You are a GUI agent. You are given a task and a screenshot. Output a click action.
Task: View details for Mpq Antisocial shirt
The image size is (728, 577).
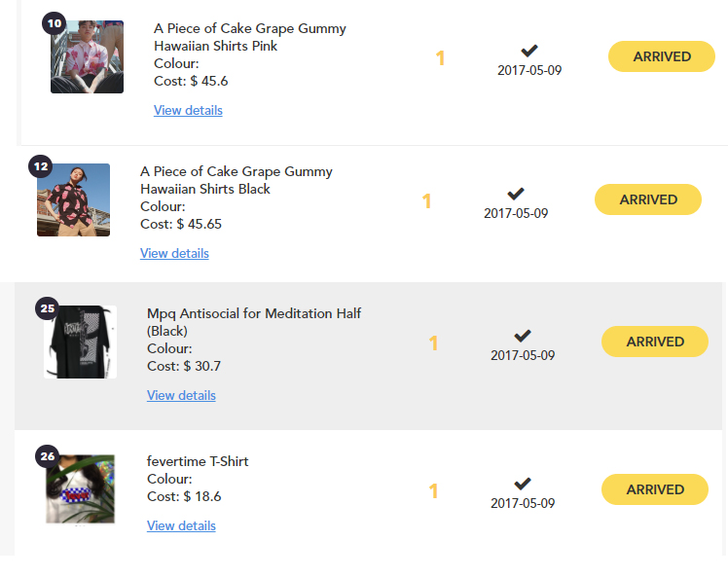[x=181, y=395]
